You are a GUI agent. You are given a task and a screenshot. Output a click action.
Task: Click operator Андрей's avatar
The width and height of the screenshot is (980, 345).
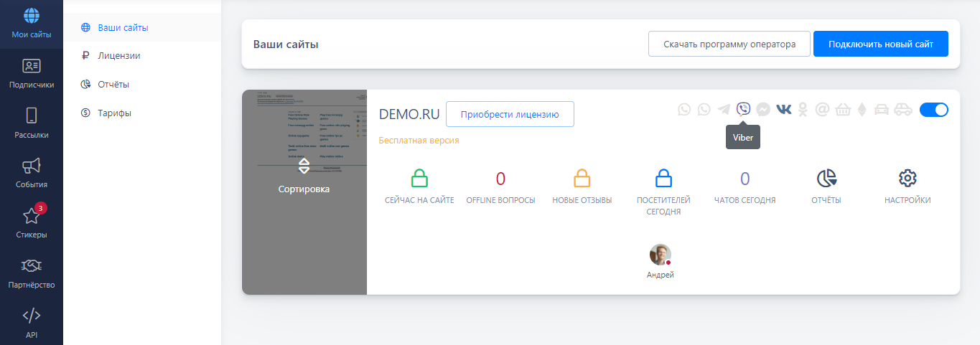point(660,255)
